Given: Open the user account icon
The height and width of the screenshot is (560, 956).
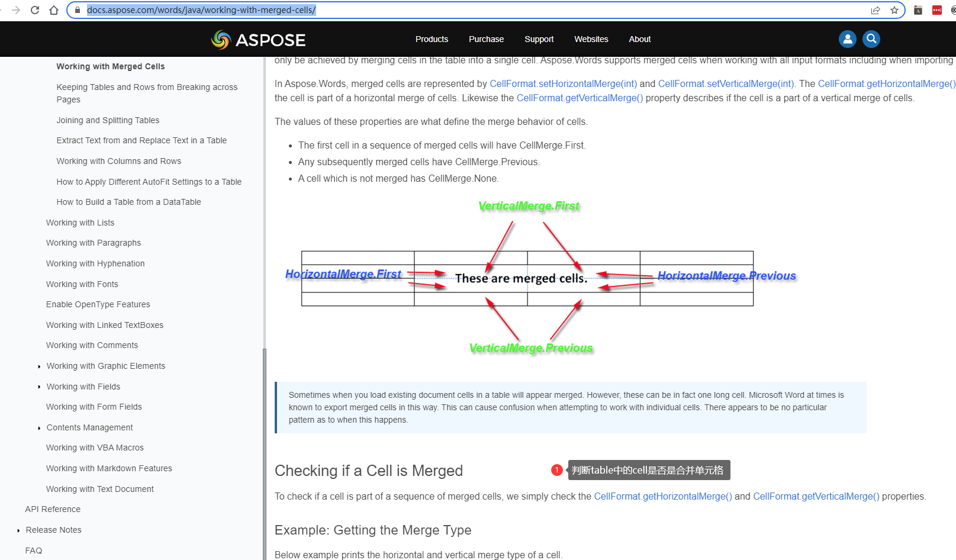Looking at the screenshot, I should pyautogui.click(x=848, y=39).
